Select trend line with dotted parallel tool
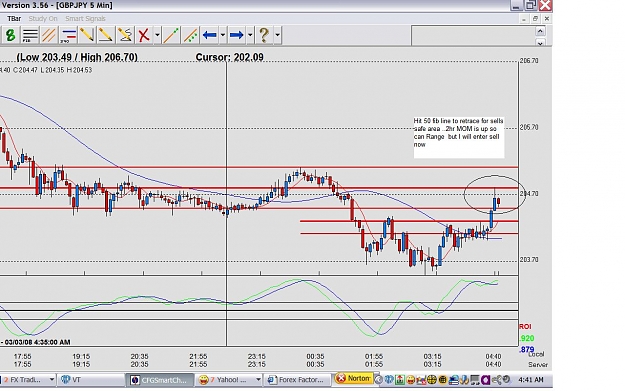The image size is (625, 391). tap(190, 35)
